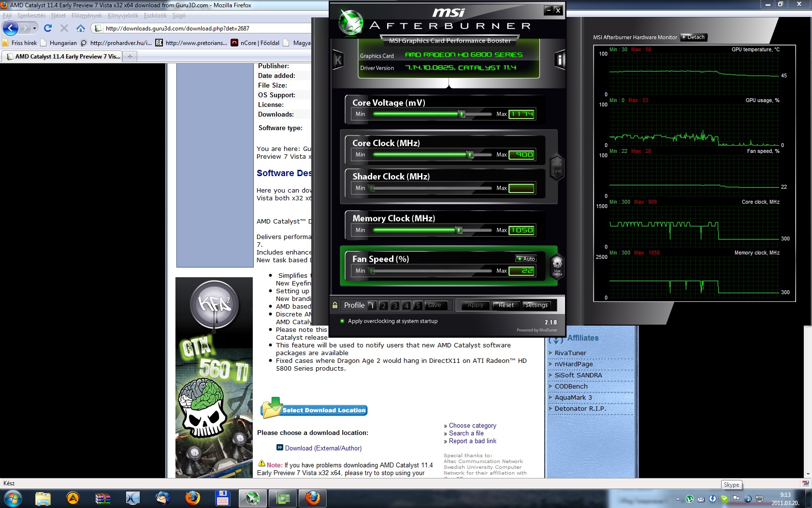Show hidden system tray icons

(678, 499)
